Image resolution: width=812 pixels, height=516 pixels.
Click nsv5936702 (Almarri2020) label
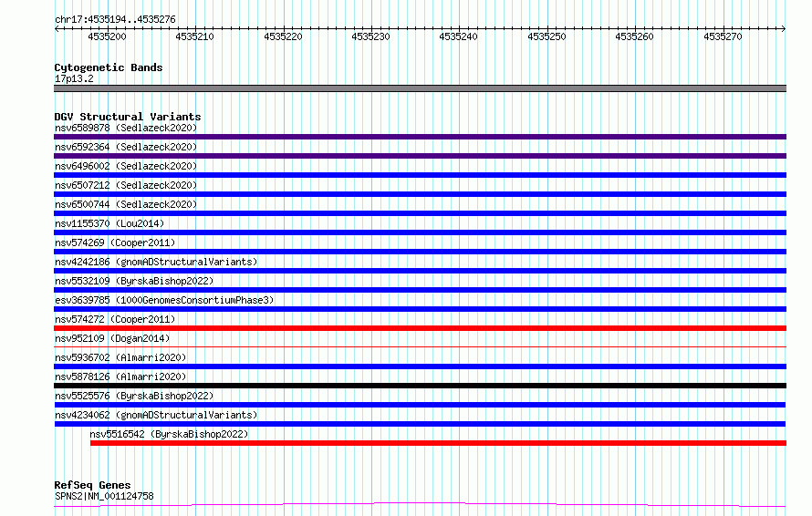[x=120, y=357]
